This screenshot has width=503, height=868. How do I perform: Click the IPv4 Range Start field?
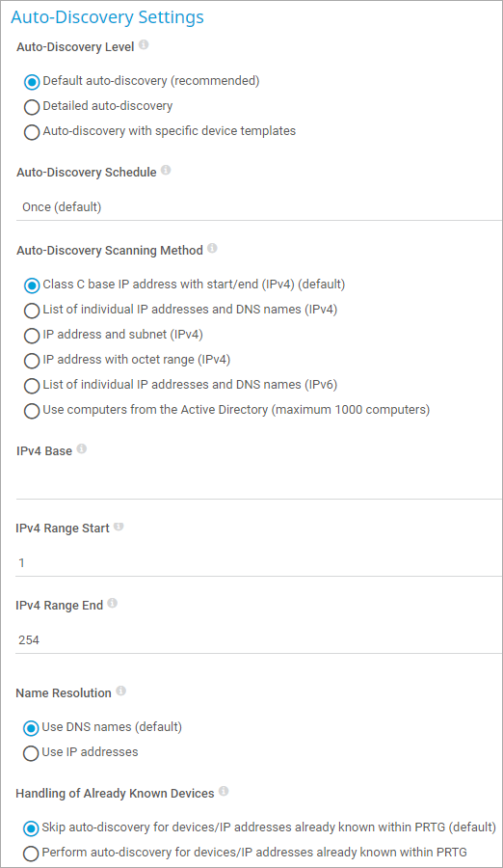[x=259, y=563]
